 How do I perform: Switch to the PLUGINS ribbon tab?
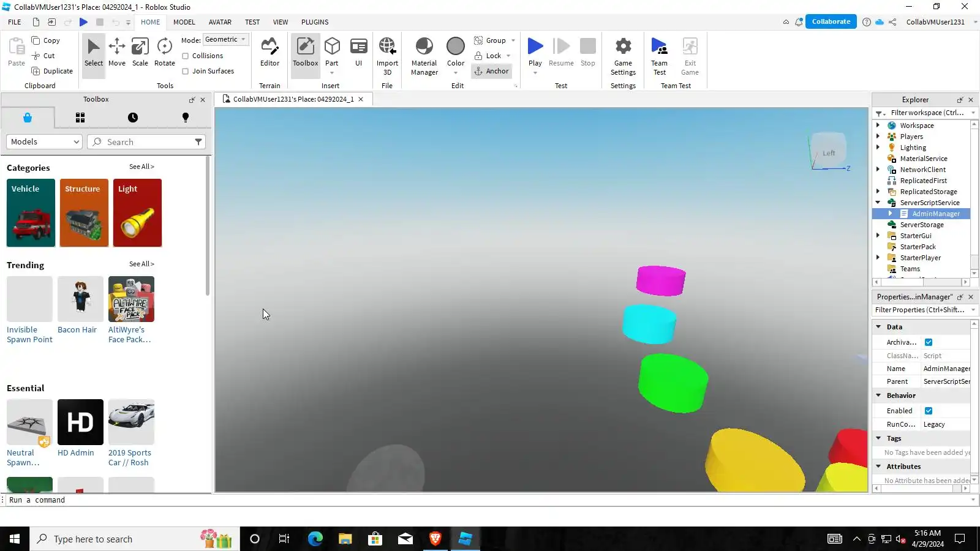pos(315,22)
